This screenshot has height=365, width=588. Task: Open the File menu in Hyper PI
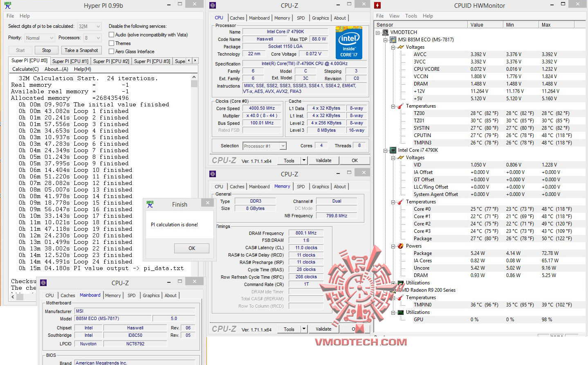10,16
